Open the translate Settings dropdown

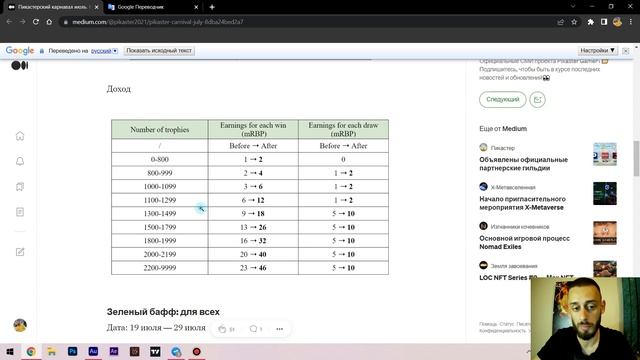point(598,51)
